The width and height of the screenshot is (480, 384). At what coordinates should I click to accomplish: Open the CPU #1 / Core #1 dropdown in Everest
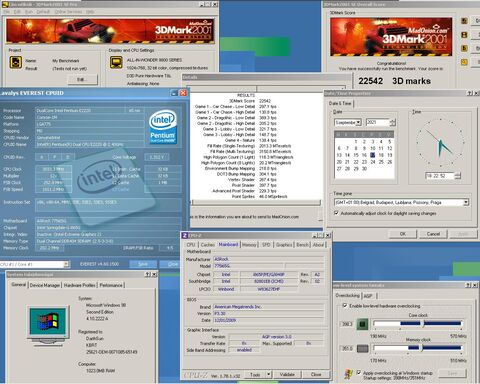66,264
